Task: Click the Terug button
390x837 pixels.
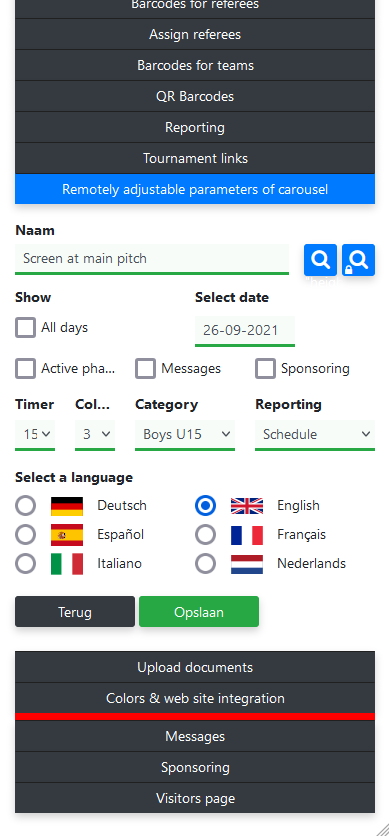Action: 75,612
